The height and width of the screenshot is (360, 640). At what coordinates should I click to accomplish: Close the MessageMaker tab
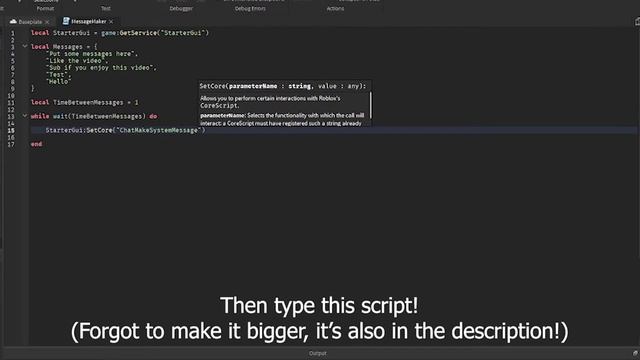point(111,22)
